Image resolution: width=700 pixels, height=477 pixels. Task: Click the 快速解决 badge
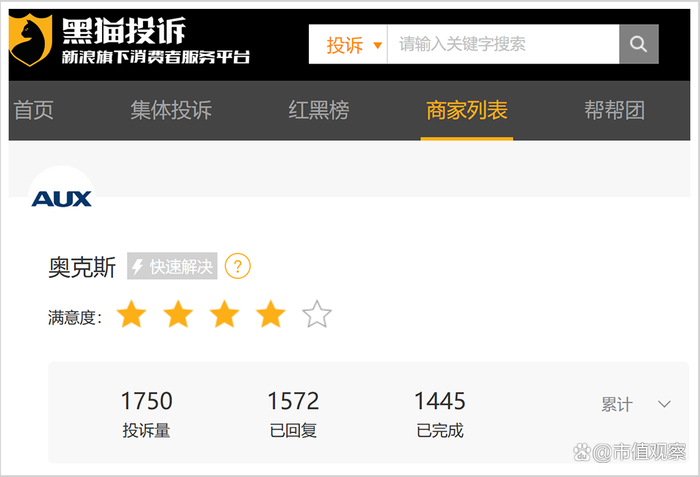[x=172, y=266]
